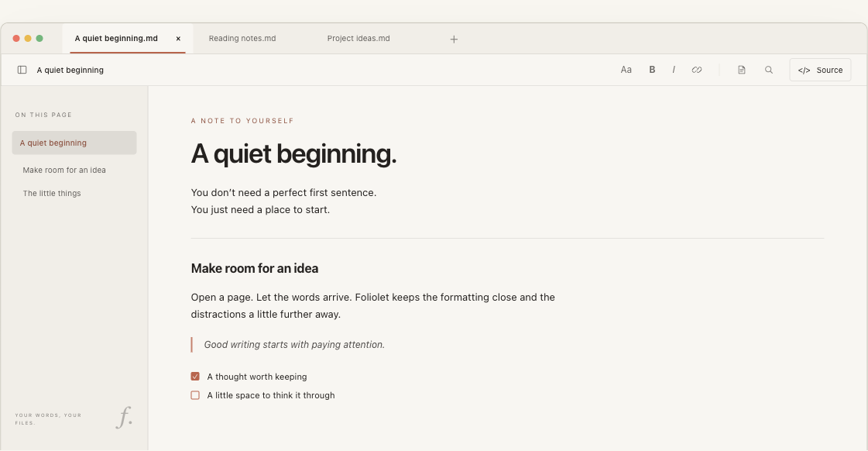This screenshot has height=451, width=868.
Task: Switch to the Project ideas.md tab
Action: coord(359,39)
